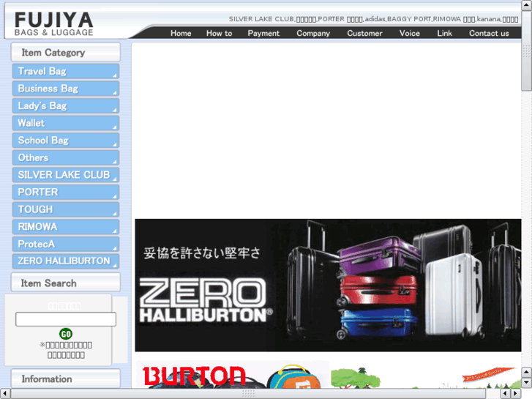Expand the Business Bag category
532x399 pixels.
tap(66, 89)
